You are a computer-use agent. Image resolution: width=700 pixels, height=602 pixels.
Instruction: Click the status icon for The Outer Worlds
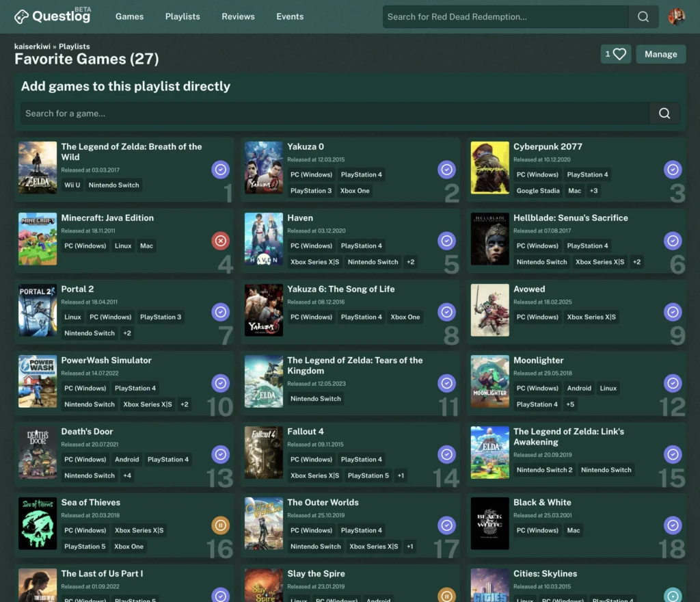point(446,525)
